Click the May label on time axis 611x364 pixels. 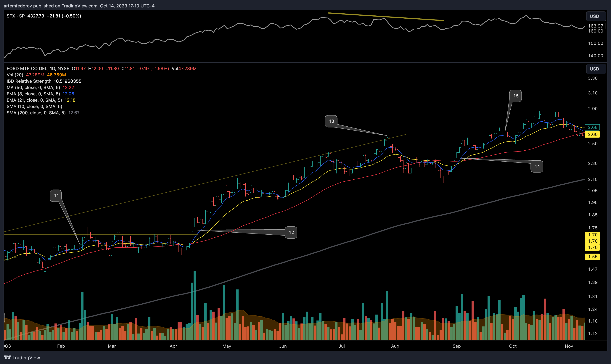[227, 346]
